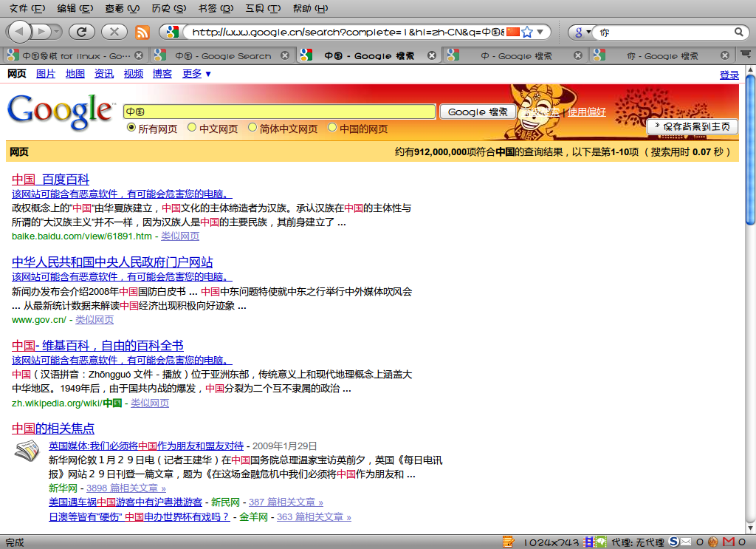The height and width of the screenshot is (549, 756).
Task: Click the vertical page scrollbar thumb
Action: pos(750,149)
